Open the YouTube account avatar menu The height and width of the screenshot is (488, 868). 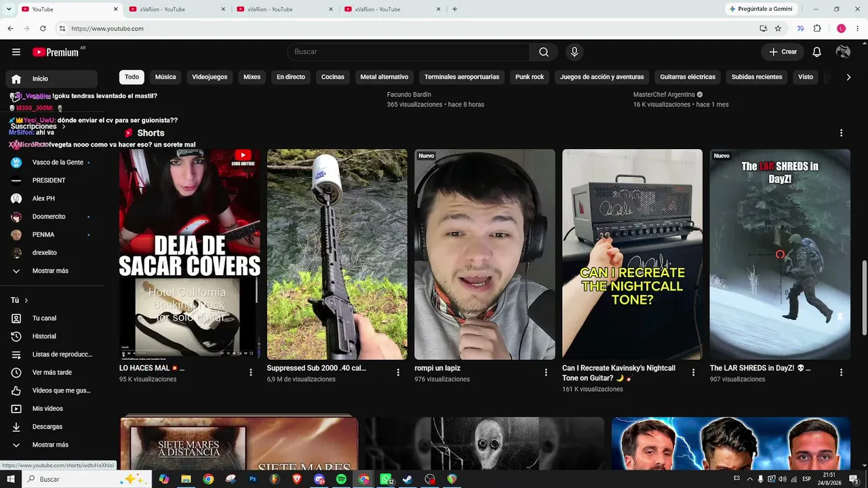843,52
